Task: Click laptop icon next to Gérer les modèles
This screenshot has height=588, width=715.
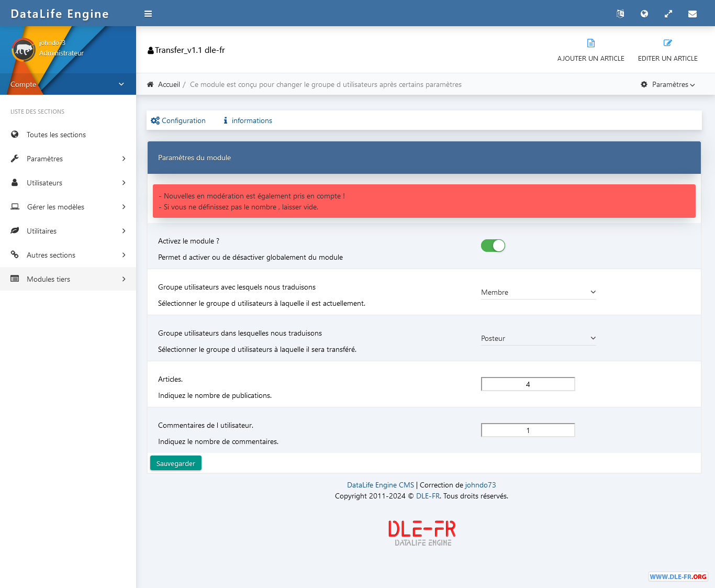Action: click(x=15, y=207)
